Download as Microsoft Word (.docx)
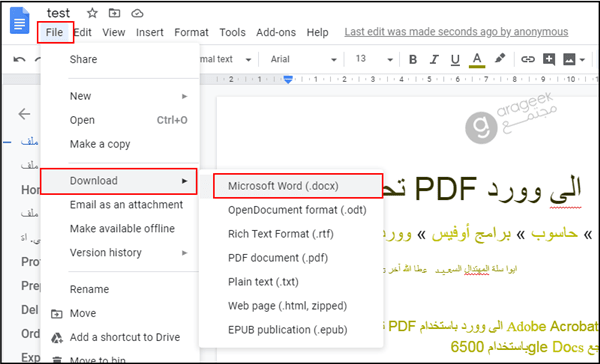This screenshot has width=600, height=364. coord(298,186)
